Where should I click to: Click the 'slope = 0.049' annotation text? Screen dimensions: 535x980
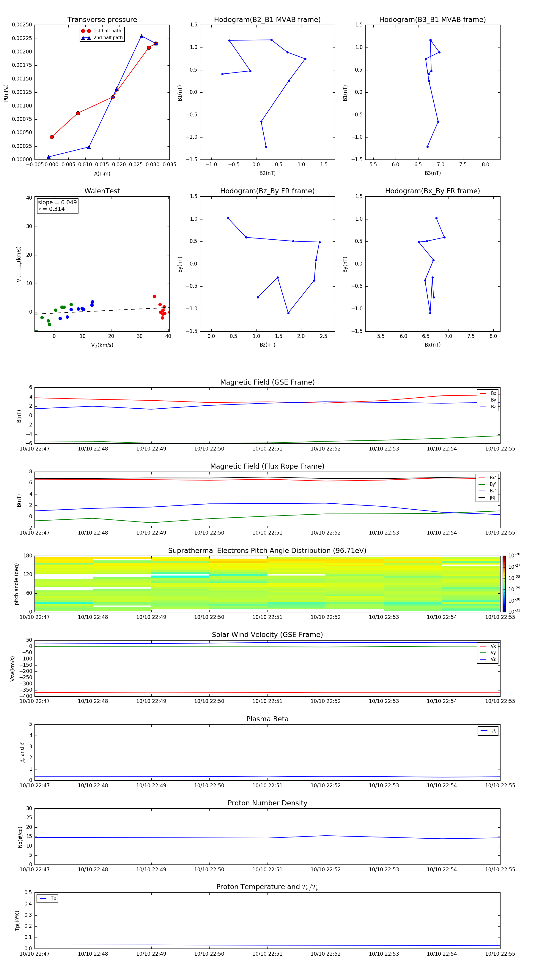coord(57,203)
